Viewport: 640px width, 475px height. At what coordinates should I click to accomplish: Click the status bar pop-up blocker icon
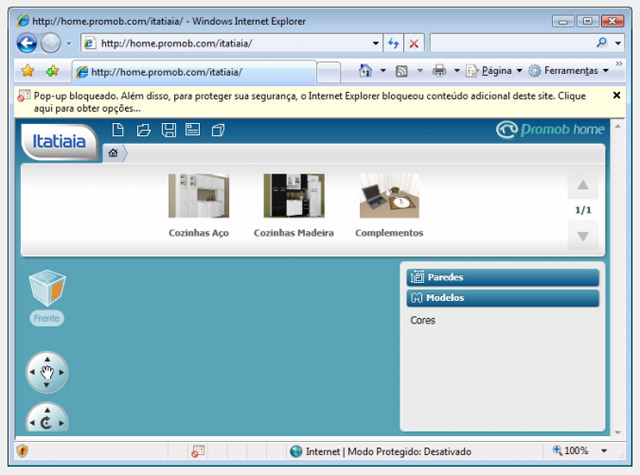[x=198, y=451]
